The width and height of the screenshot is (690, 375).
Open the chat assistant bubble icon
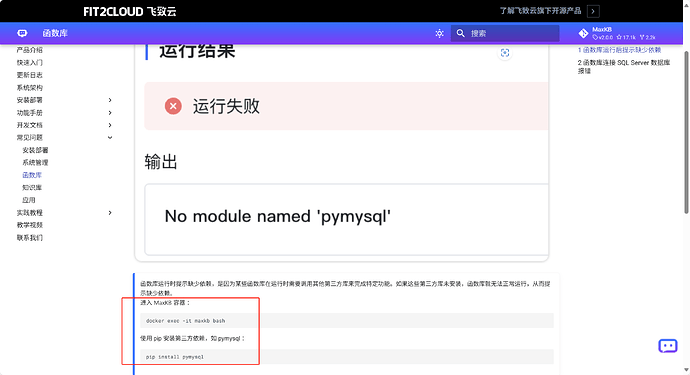click(668, 346)
